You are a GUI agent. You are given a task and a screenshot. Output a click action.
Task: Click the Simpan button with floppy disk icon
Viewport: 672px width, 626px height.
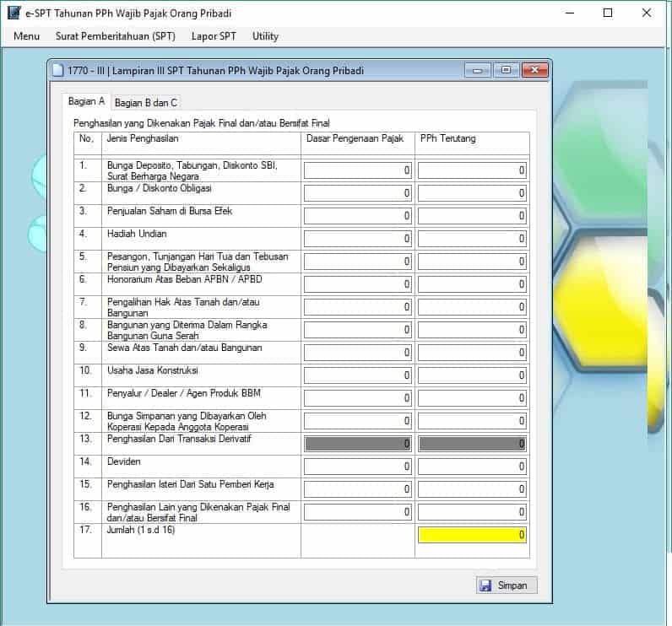click(507, 586)
